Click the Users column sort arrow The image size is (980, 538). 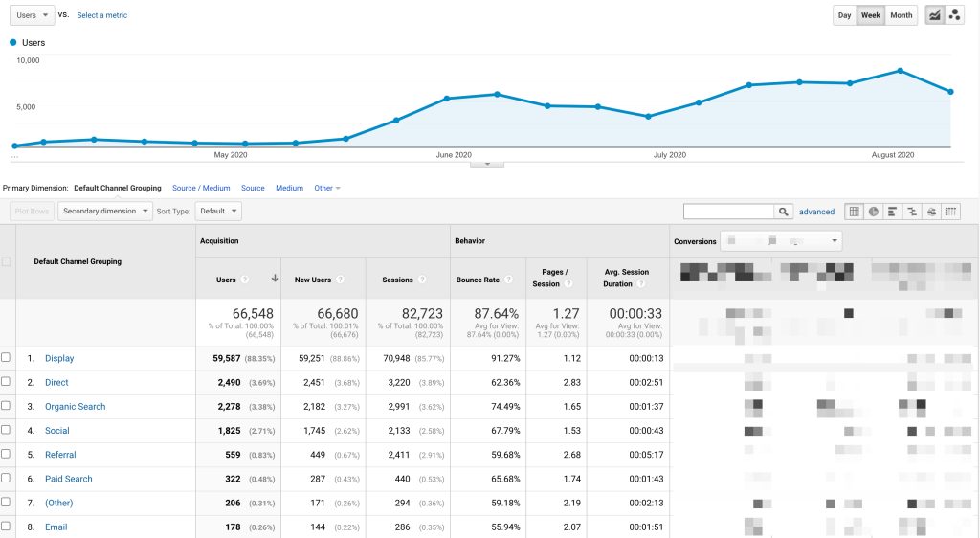pyautogui.click(x=275, y=279)
